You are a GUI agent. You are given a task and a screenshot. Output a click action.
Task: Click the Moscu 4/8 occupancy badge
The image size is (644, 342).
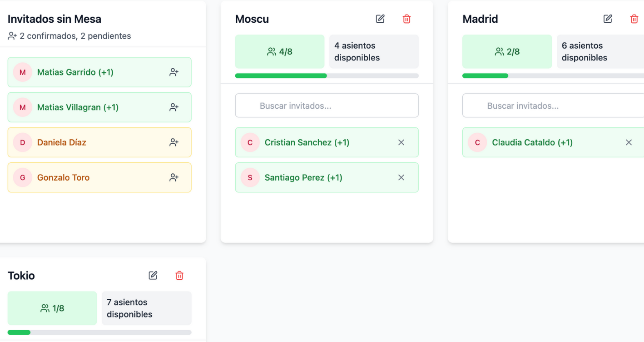[280, 51]
